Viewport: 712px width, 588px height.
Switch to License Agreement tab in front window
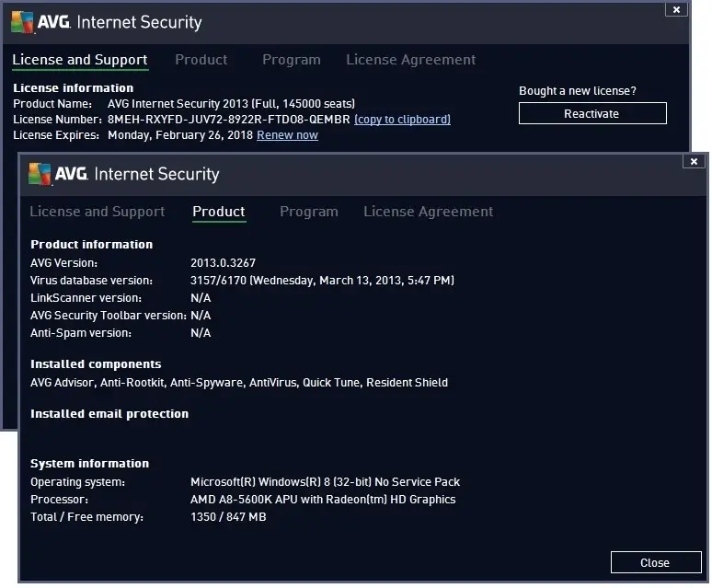point(428,212)
